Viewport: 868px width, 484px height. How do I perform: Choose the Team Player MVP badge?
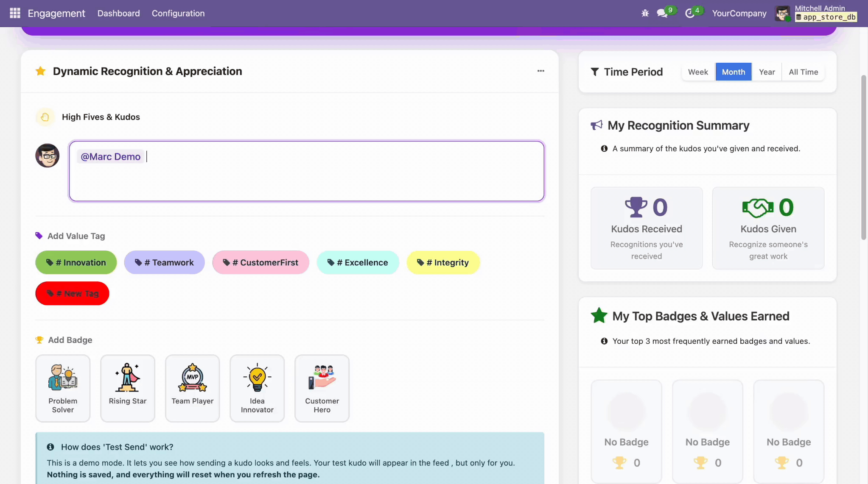point(193,388)
